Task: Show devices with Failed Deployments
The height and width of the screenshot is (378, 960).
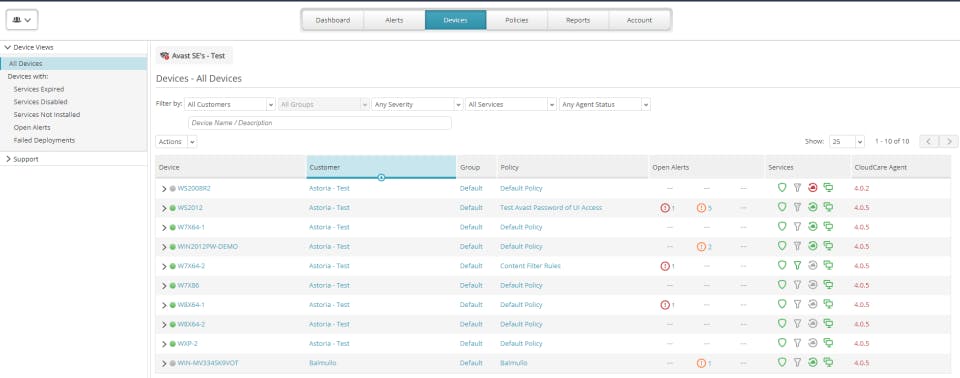Action: point(44,140)
